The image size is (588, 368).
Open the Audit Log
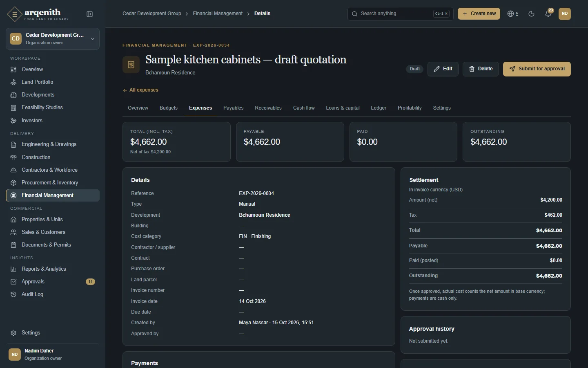53,294
